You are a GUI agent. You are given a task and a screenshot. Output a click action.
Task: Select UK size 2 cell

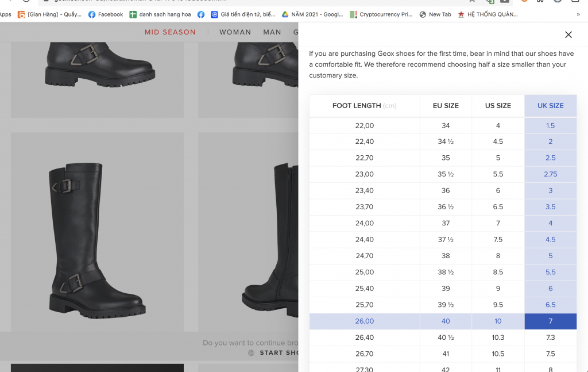click(x=551, y=141)
